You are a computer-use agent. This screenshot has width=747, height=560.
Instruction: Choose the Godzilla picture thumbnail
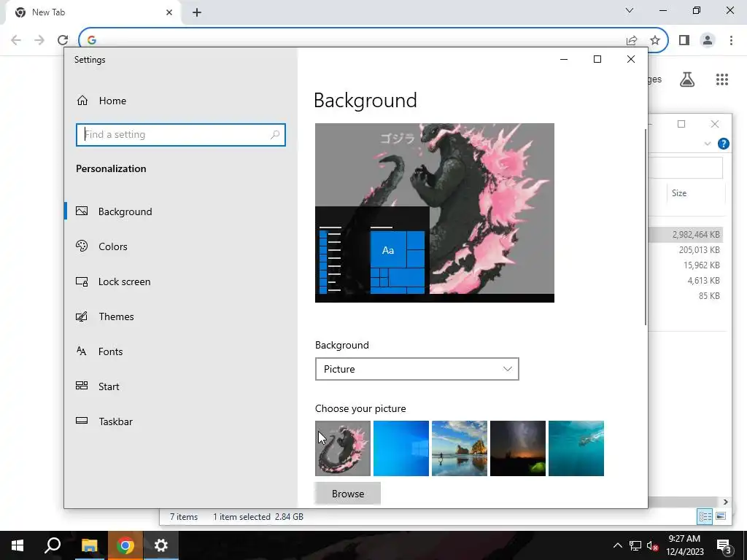(343, 448)
